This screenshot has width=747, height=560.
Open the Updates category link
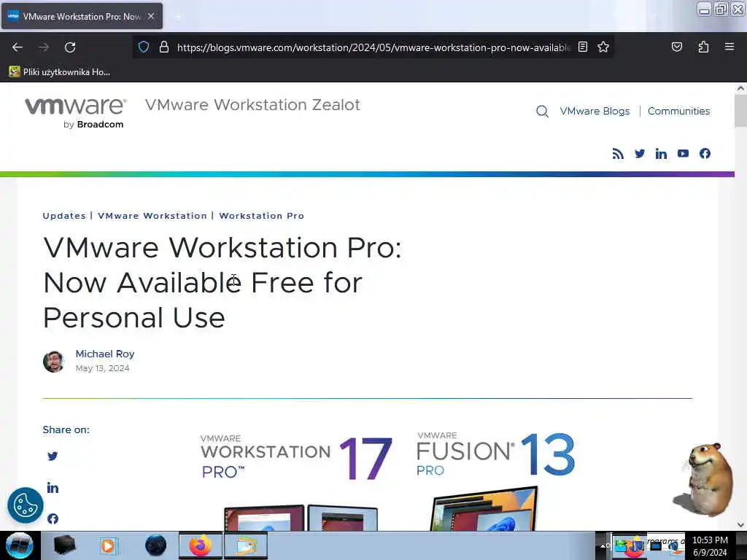[64, 216]
